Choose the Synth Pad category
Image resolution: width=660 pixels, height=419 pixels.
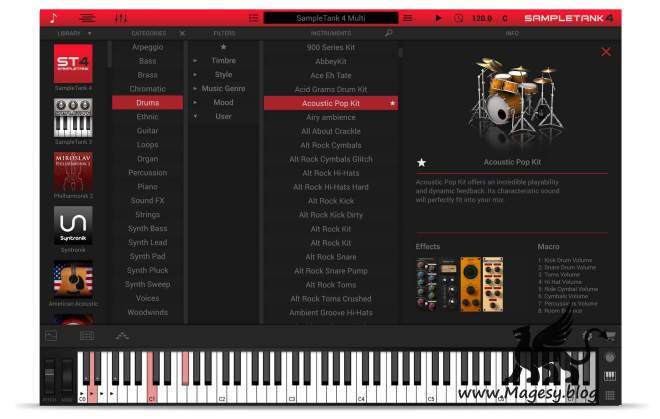(147, 256)
